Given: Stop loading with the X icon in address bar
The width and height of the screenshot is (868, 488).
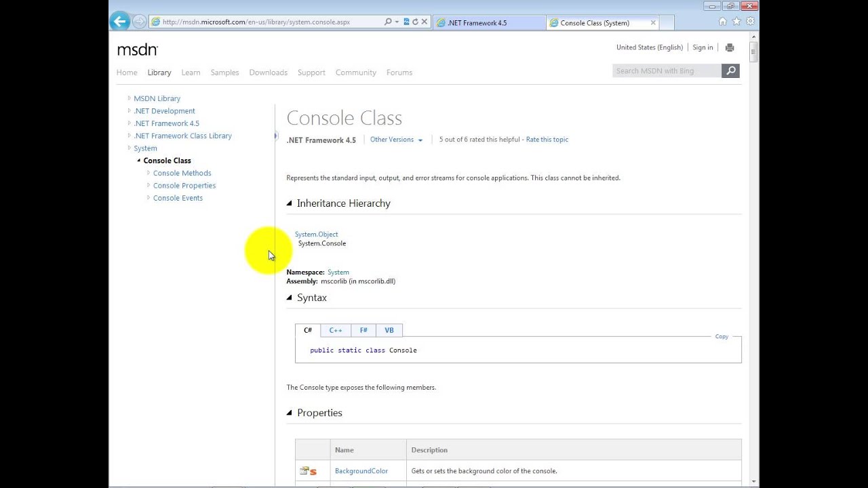Looking at the screenshot, I should click(425, 22).
